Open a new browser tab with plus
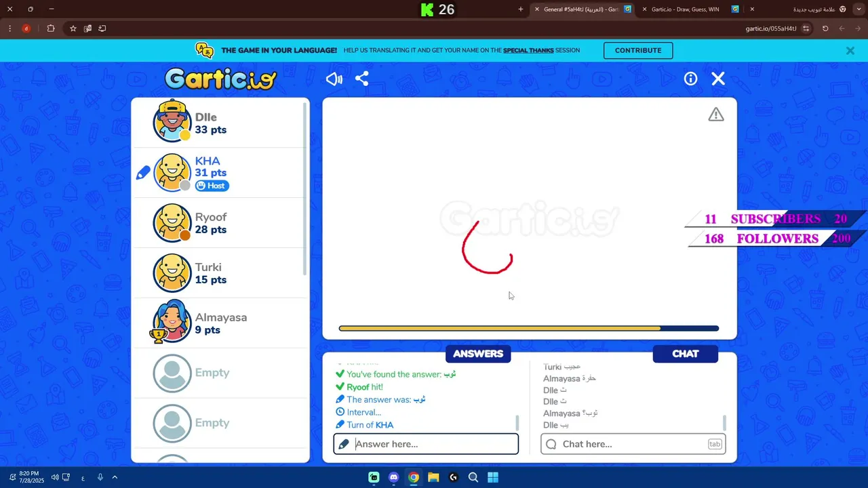Screen dimensions: 868x488 (520, 9)
